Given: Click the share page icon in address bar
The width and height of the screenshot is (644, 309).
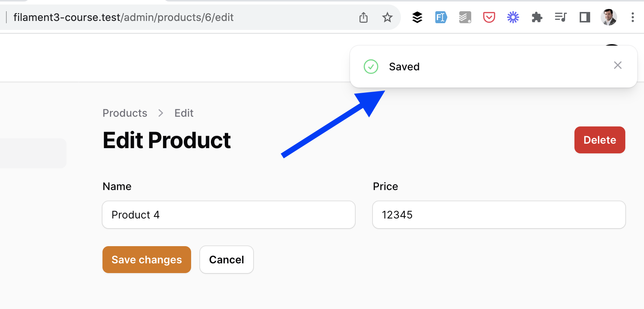Looking at the screenshot, I should (x=364, y=17).
